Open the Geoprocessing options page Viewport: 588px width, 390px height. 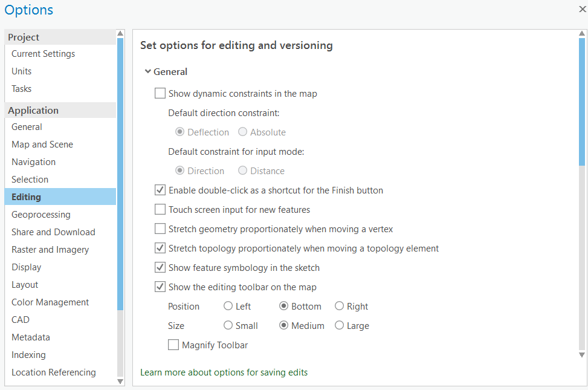[x=40, y=215]
